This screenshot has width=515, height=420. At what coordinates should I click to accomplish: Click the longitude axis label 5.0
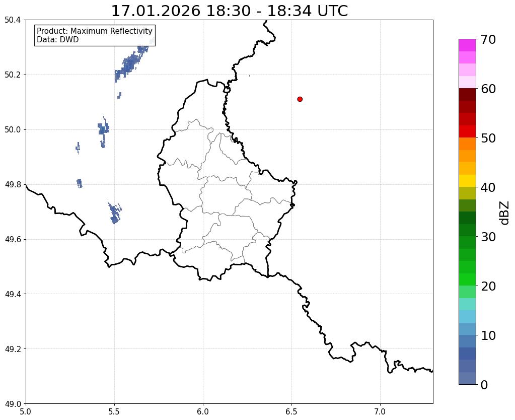[x=26, y=411]
